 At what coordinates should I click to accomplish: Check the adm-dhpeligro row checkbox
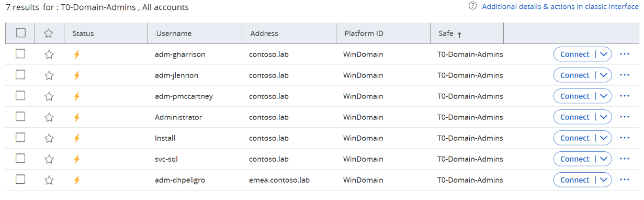[x=20, y=179]
